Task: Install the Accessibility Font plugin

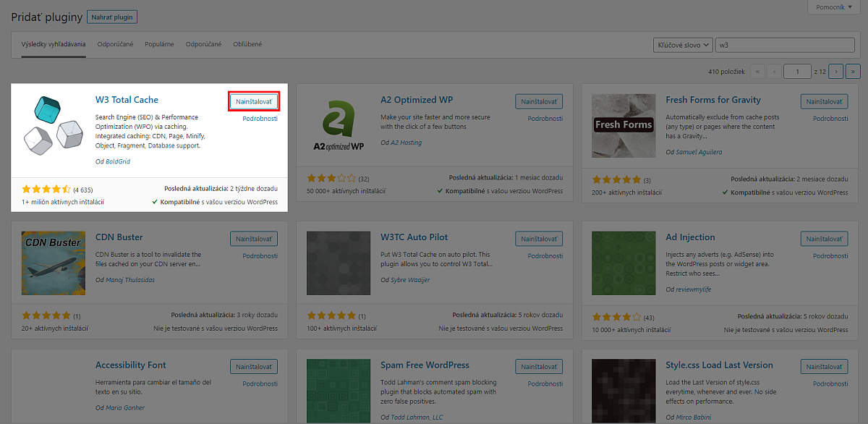Action: pos(254,367)
